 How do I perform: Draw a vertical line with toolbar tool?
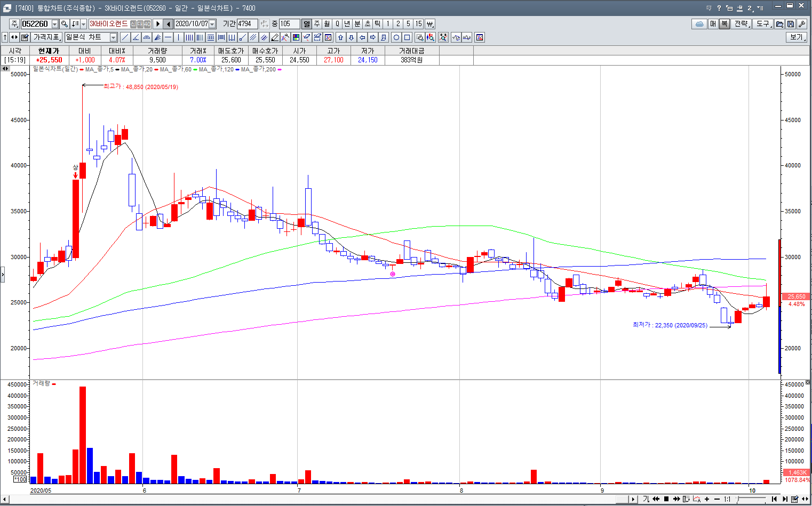tap(178, 37)
